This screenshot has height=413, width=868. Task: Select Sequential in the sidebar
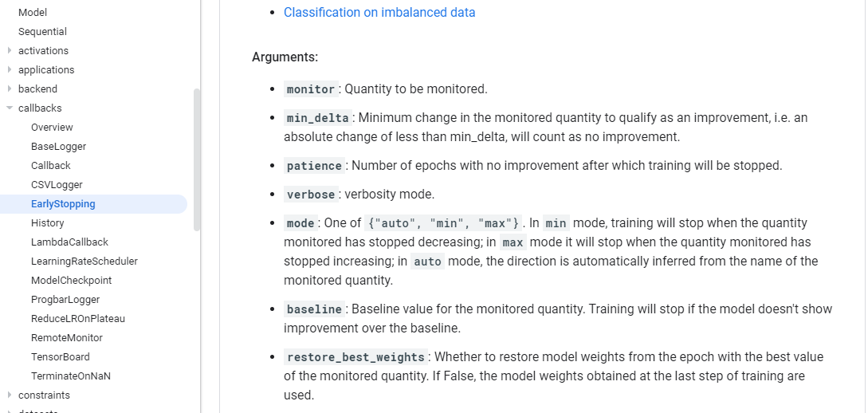(x=42, y=32)
